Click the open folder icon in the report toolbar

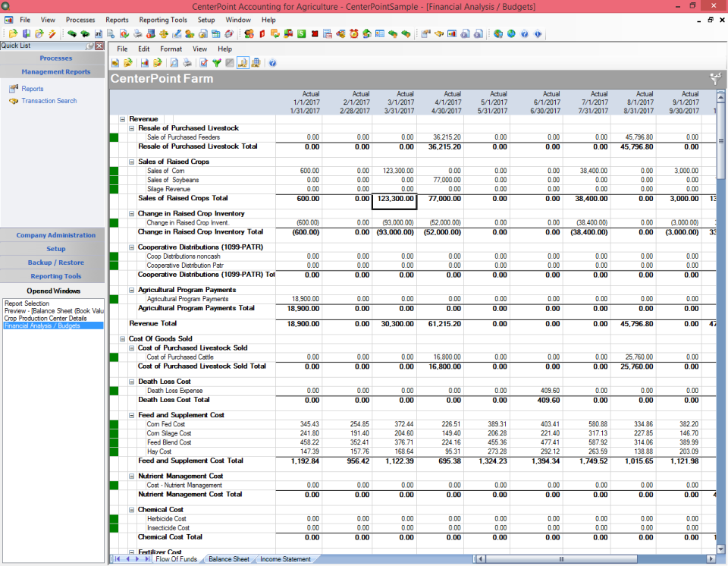coord(129,64)
